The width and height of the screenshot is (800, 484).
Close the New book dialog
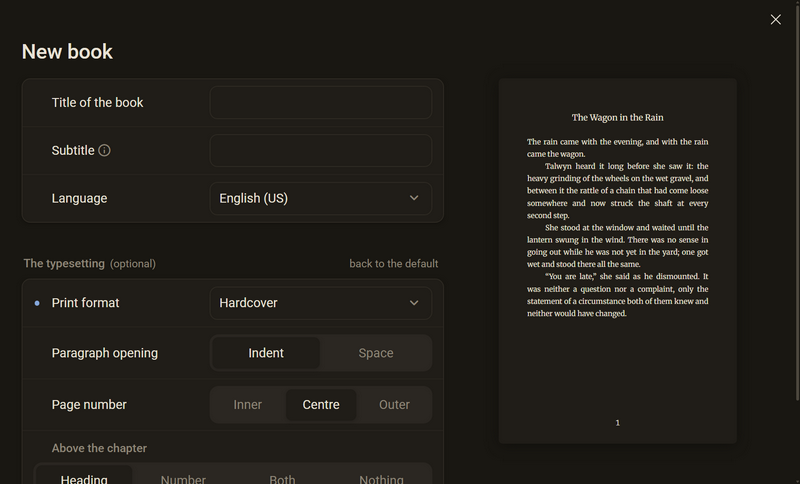[776, 19]
